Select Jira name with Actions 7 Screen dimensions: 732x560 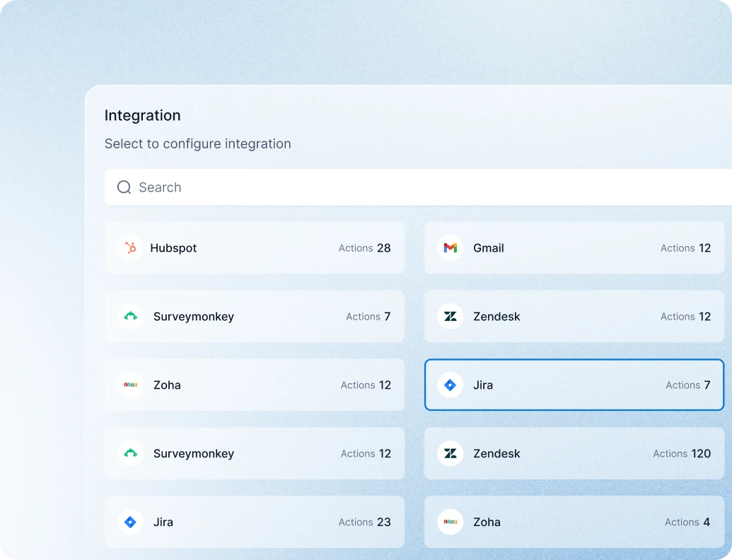pos(483,385)
